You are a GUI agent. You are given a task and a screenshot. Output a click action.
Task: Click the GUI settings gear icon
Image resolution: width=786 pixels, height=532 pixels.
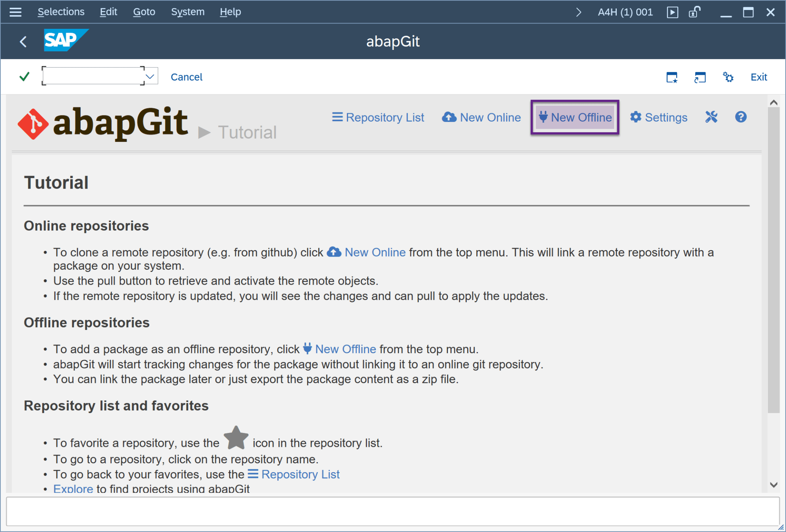[728, 77]
